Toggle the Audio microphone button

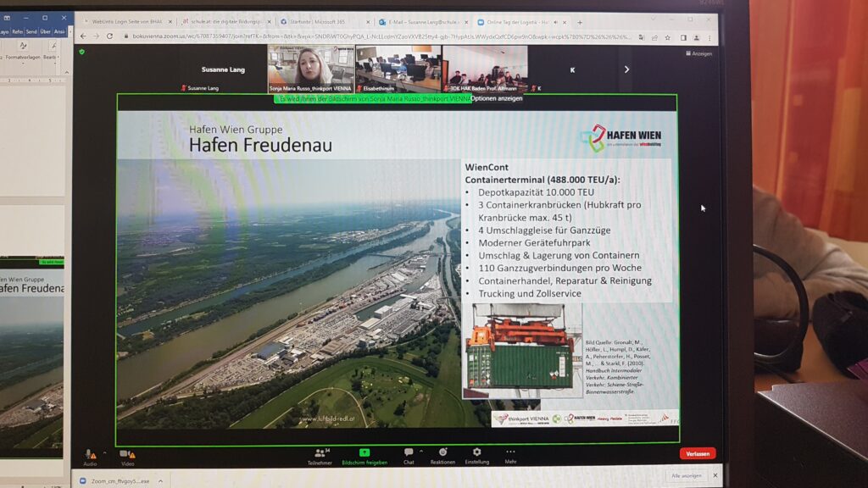coord(90,457)
